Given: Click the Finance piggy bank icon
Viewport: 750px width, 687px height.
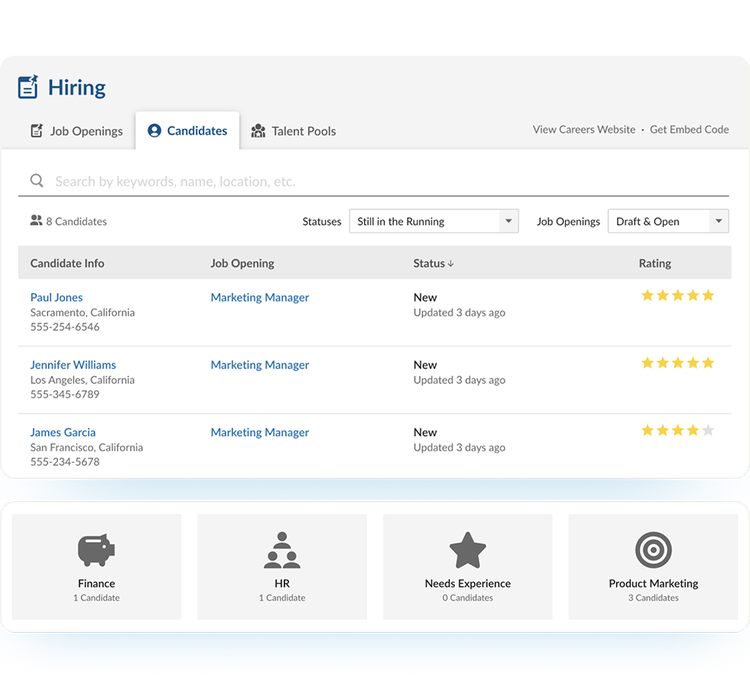Looking at the screenshot, I should pos(97,550).
